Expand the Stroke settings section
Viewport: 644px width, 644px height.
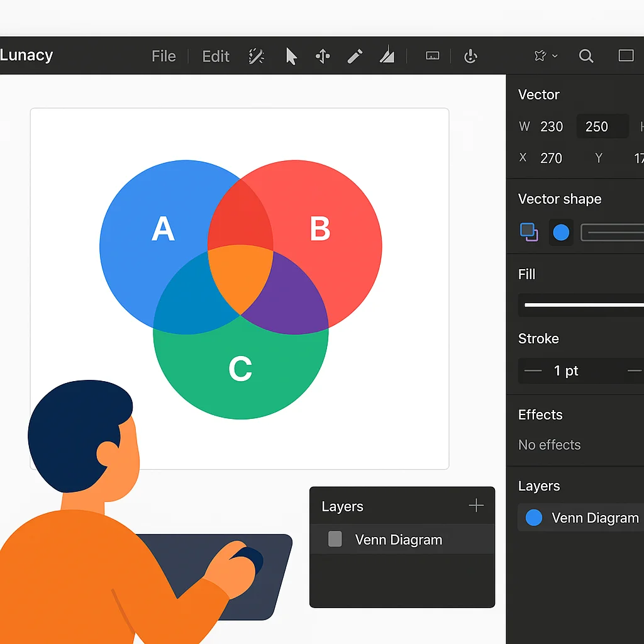(x=538, y=339)
